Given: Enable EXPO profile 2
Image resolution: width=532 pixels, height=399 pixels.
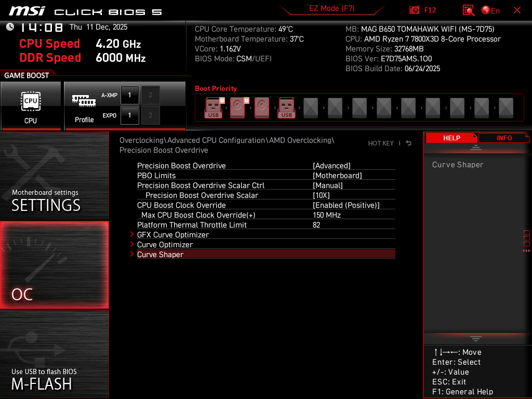Looking at the screenshot, I should coord(150,115).
